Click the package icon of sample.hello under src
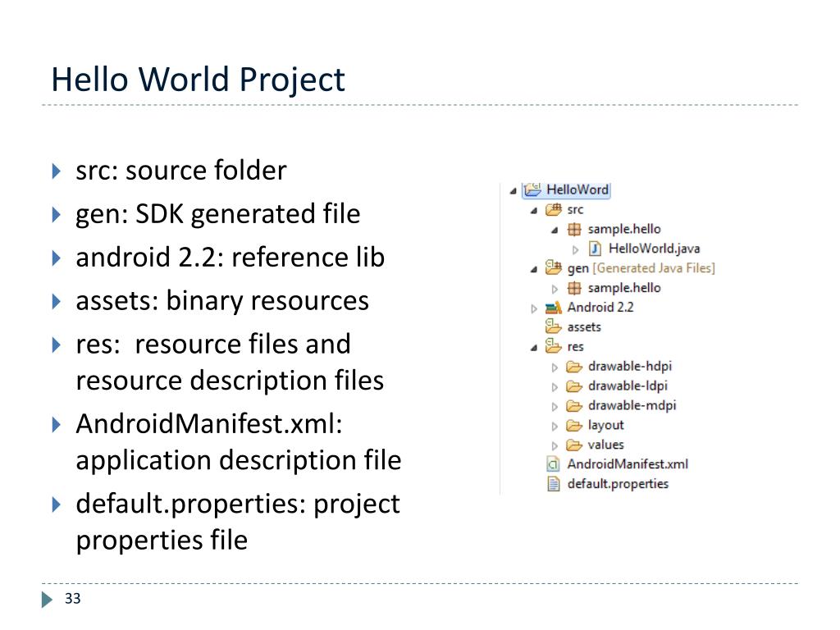840x630 pixels. coord(574,230)
